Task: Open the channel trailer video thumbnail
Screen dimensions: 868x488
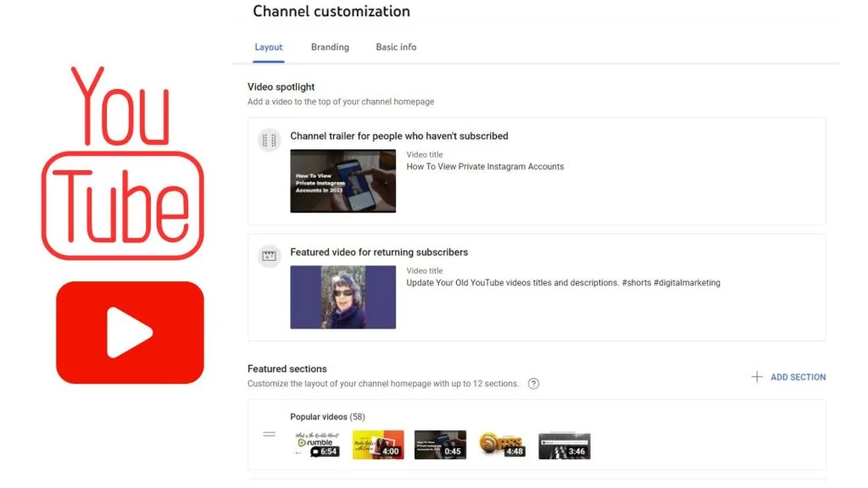Action: coord(342,180)
